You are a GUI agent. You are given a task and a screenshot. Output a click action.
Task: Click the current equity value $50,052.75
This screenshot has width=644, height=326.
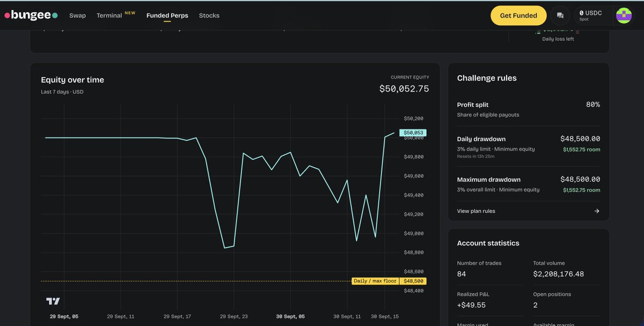click(x=404, y=89)
